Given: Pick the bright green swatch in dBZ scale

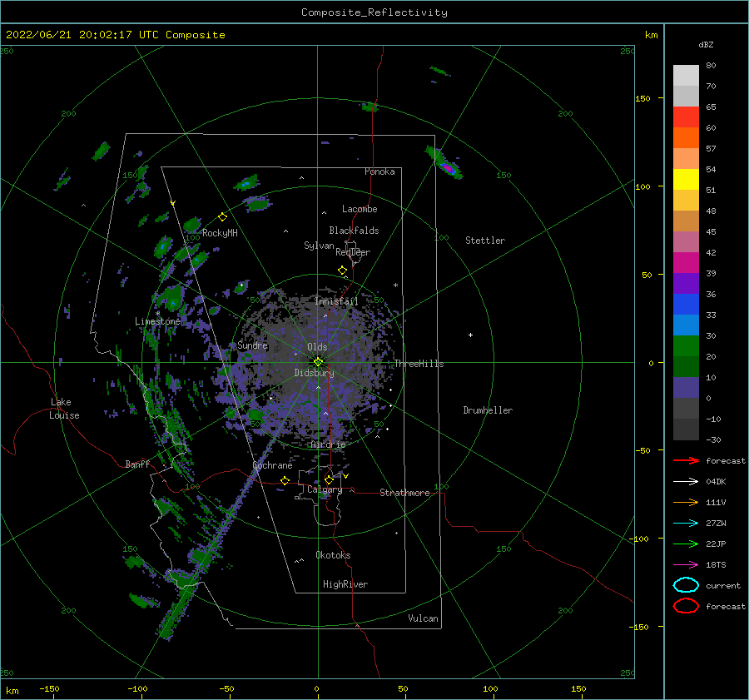Looking at the screenshot, I should point(686,345).
